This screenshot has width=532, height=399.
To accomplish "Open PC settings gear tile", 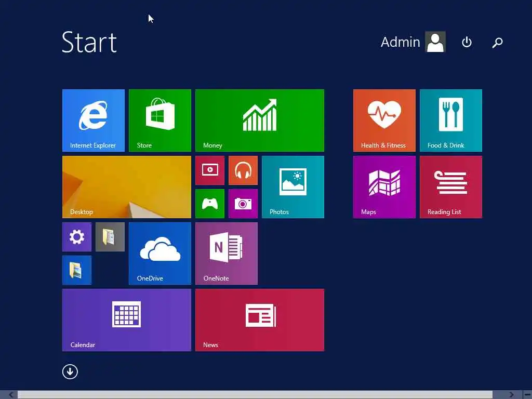I will click(x=77, y=237).
